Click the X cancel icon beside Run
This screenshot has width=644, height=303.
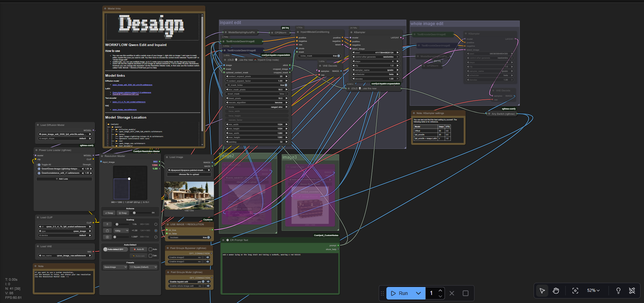coord(452,293)
